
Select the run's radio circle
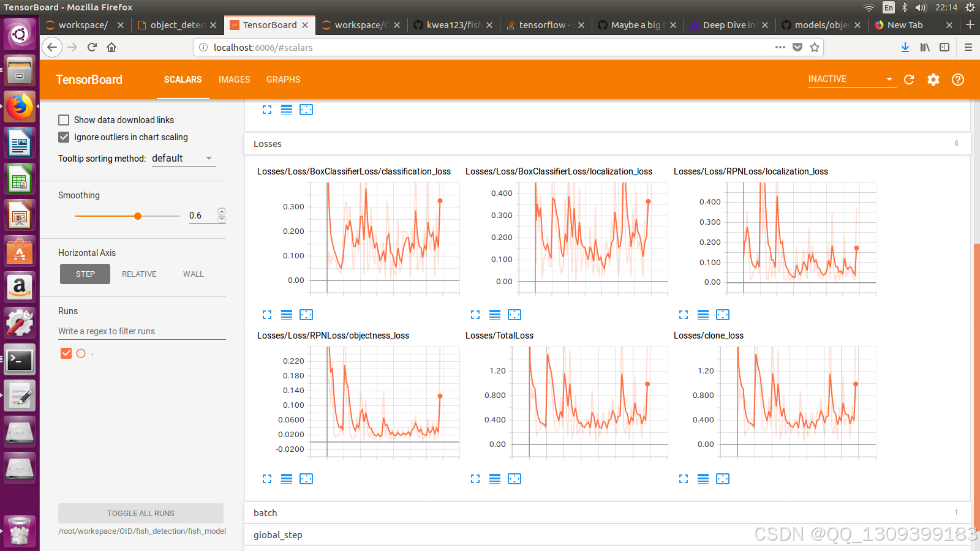81,353
